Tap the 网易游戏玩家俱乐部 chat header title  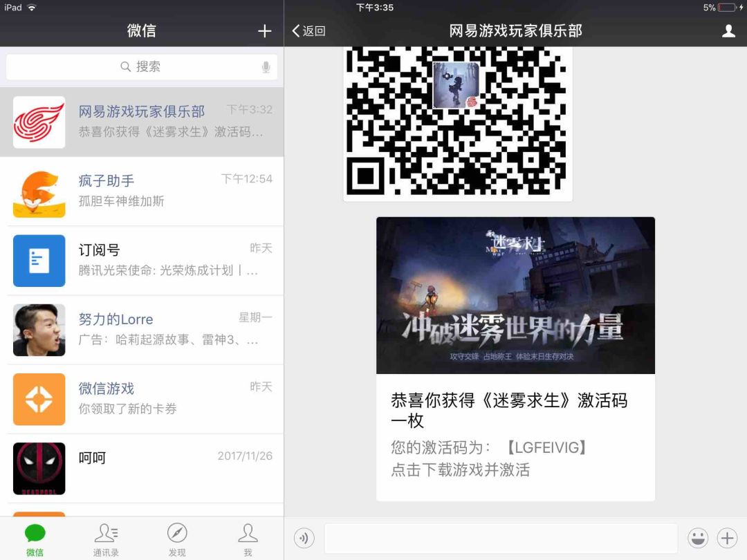(515, 31)
